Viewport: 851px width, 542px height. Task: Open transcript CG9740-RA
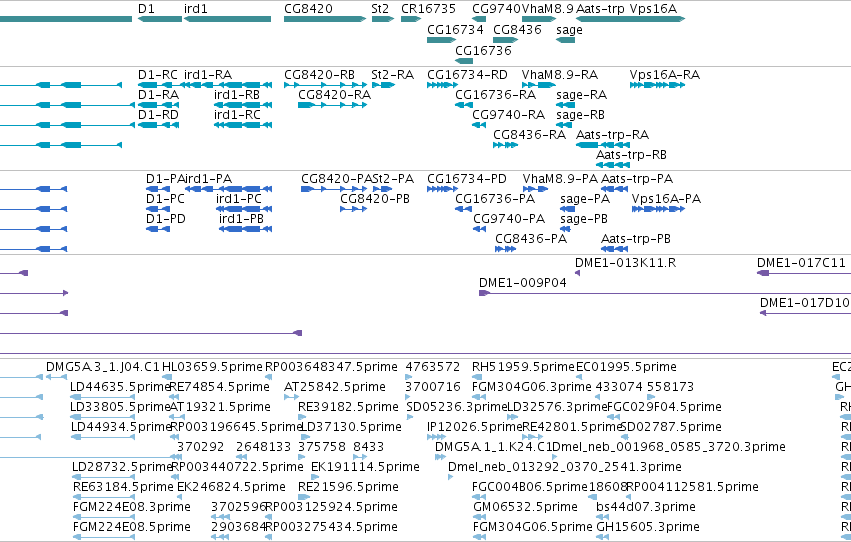509,114
